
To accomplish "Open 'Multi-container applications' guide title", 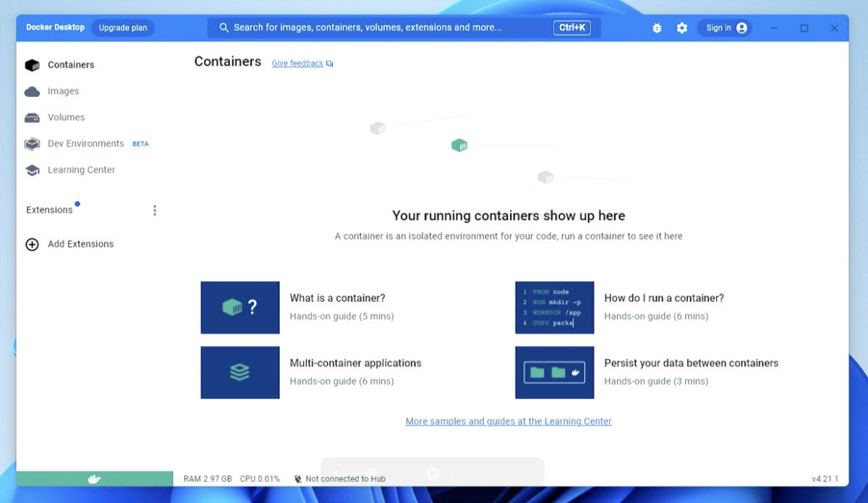I will click(356, 363).
